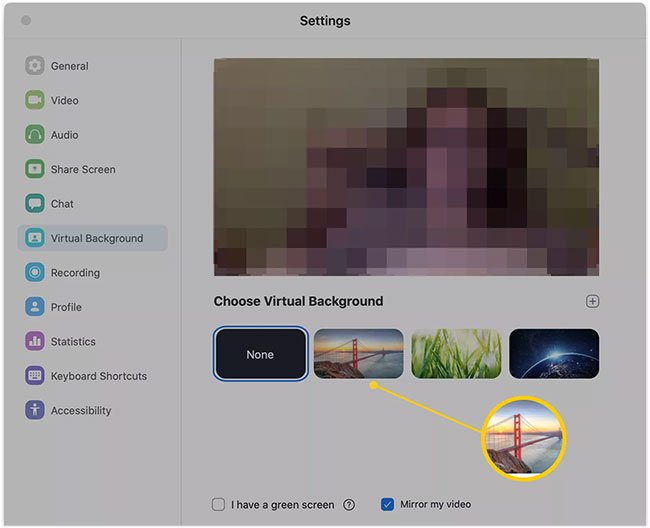This screenshot has height=528, width=650.
Task: Open the Accessibility icon
Action: 35,411
